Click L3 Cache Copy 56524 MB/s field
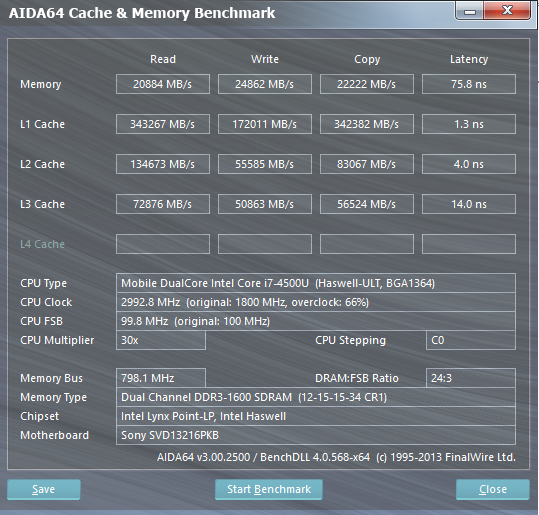The image size is (539, 515). 367,204
